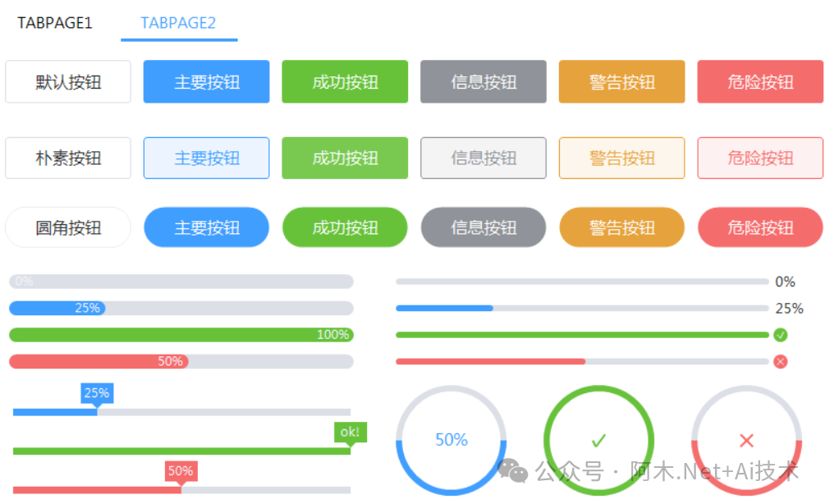The height and width of the screenshot is (504, 825).
Task: Click green check icon ending the thin progress line
Action: 781,335
